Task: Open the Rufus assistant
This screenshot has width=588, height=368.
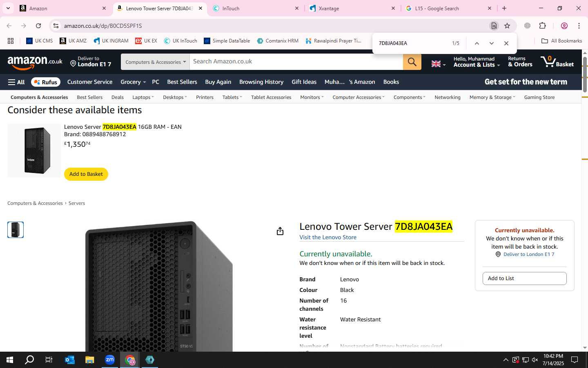Action: (x=46, y=82)
